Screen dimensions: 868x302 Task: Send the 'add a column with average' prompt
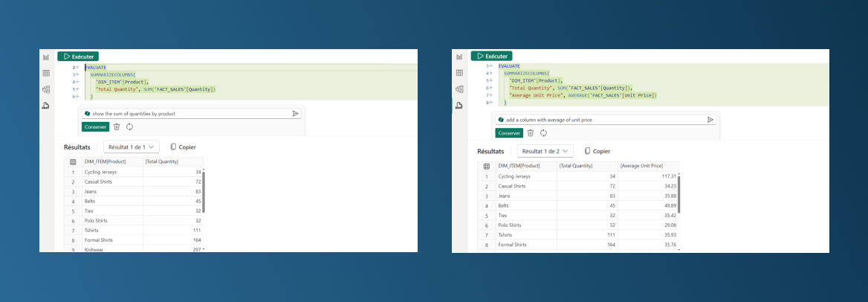point(710,120)
